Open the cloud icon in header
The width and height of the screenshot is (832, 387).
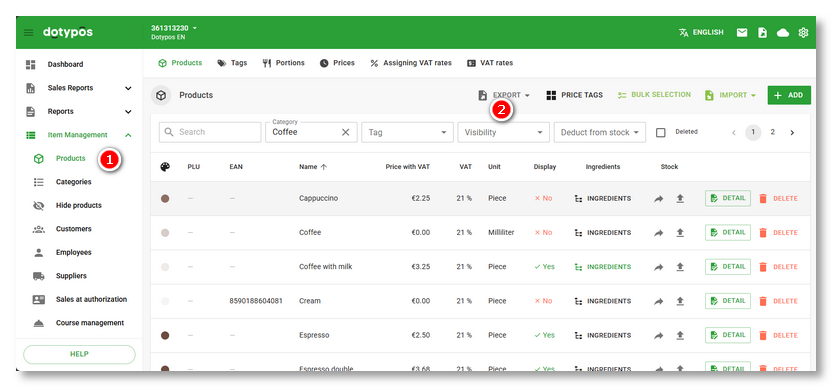tap(783, 33)
